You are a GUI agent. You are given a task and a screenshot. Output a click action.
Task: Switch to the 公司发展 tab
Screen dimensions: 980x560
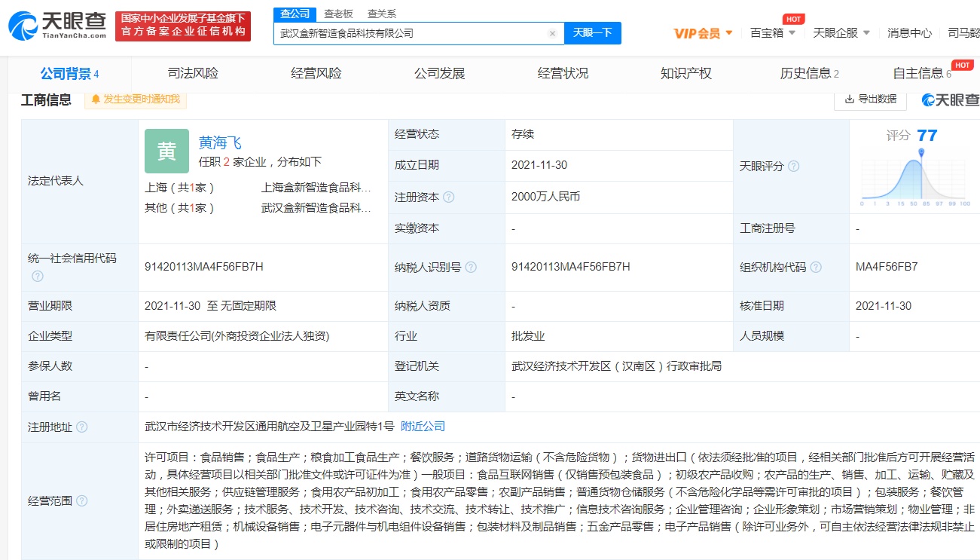click(x=440, y=74)
